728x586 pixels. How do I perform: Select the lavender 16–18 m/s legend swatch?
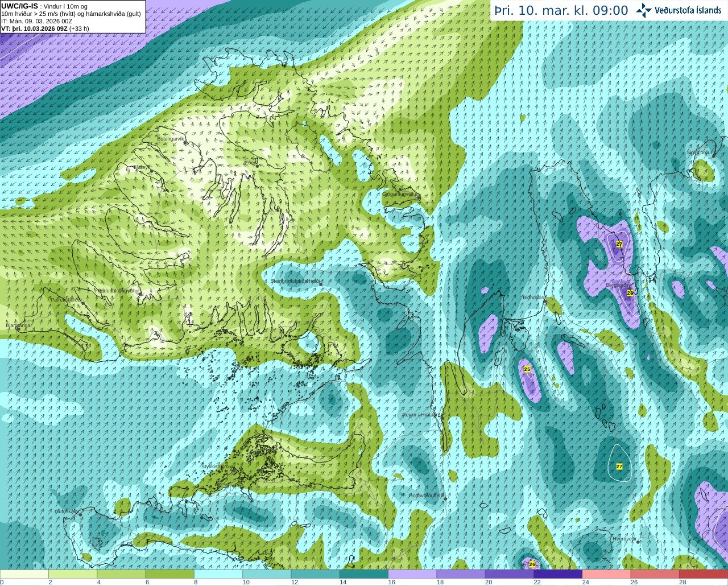pos(412,573)
